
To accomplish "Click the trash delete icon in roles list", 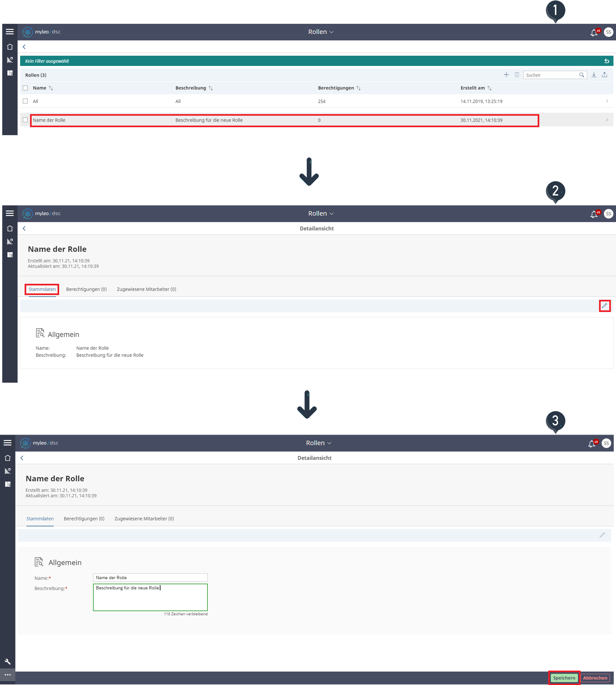I will [x=517, y=75].
